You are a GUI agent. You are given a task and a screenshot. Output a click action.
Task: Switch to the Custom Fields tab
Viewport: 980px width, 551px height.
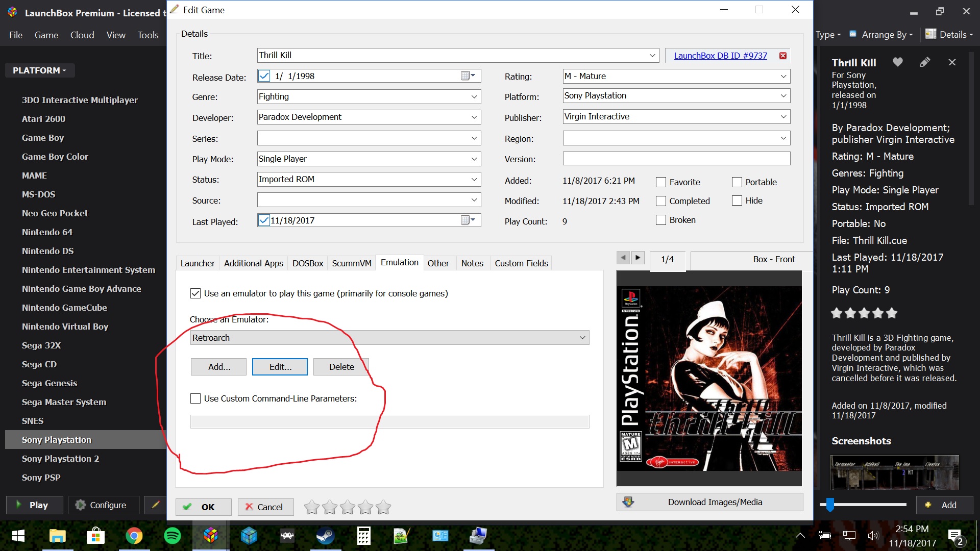click(x=521, y=263)
